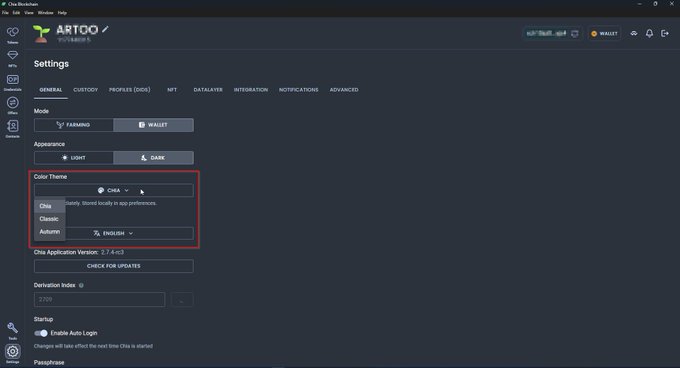680x368 pixels.
Task: Click the Chia sprout logo
Action: (41, 34)
